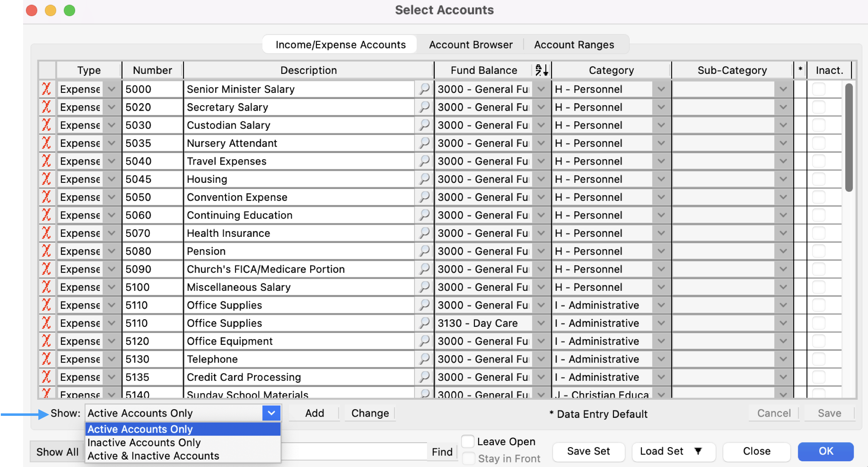Select Inactive Accounts Only from Show list
This screenshot has height=467, width=868.
coord(144,442)
